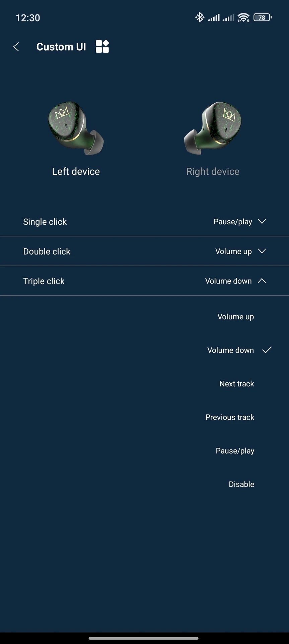Screen dimensions: 289x644
Task: Expand the Single click Pause/play dropdown
Action: click(240, 222)
